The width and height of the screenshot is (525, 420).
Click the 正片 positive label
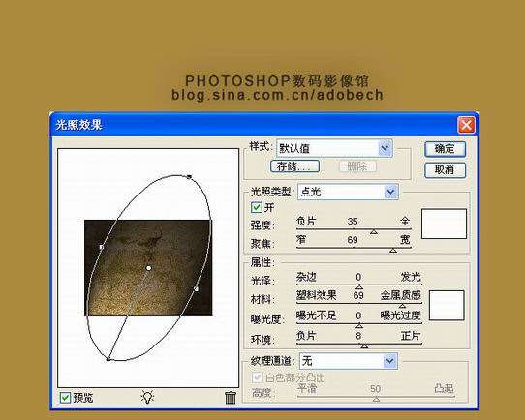coord(411,336)
